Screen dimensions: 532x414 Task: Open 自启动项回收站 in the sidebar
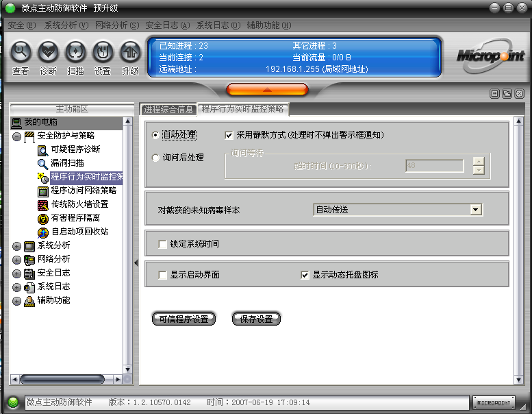click(x=79, y=232)
